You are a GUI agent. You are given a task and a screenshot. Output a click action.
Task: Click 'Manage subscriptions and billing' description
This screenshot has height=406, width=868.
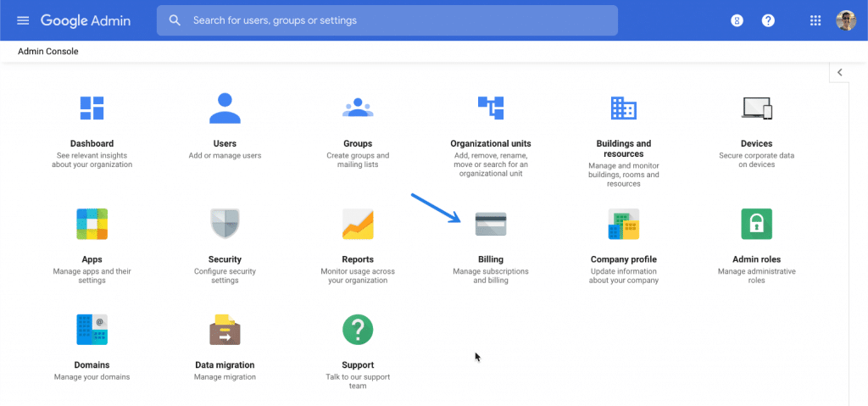pos(491,275)
